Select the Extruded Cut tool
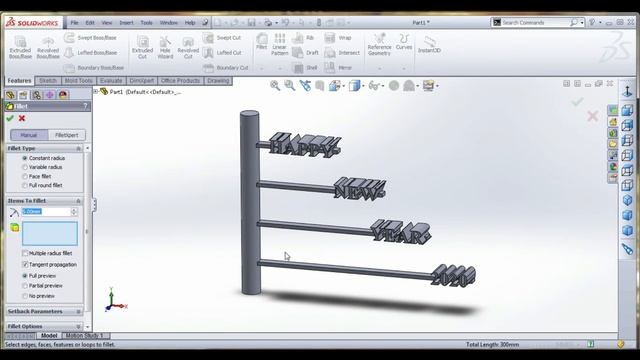 (x=142, y=47)
